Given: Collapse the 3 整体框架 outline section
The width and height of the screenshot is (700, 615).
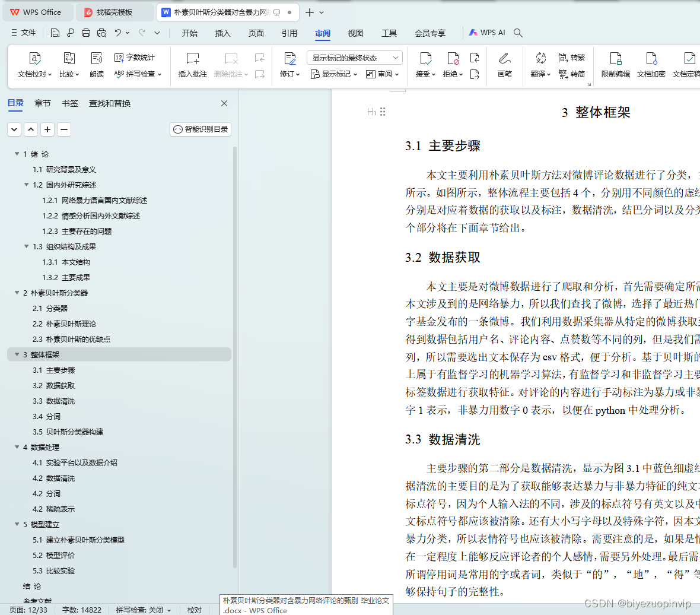Looking at the screenshot, I should click(16, 354).
